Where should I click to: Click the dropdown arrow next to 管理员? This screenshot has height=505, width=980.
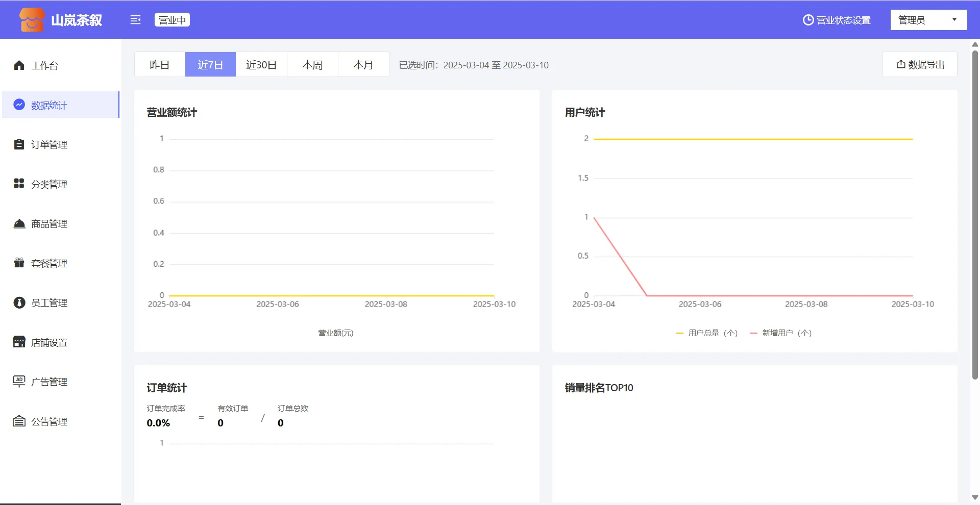tap(954, 20)
